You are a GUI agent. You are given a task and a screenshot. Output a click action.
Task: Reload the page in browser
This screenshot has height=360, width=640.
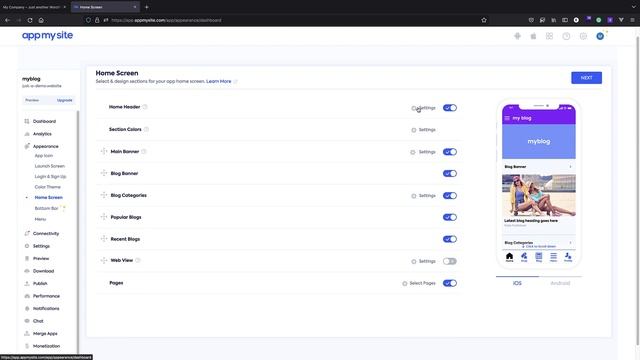[30, 20]
